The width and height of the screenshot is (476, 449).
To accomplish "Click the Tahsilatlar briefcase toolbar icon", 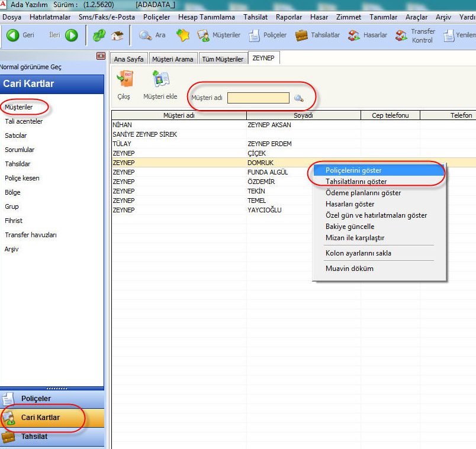I will coord(301,35).
